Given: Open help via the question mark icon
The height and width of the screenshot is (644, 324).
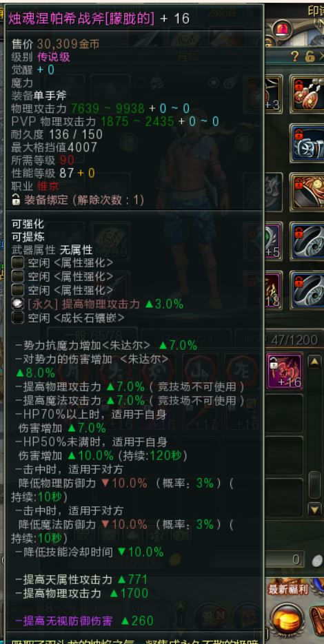Looking at the screenshot, I should click(x=295, y=56).
